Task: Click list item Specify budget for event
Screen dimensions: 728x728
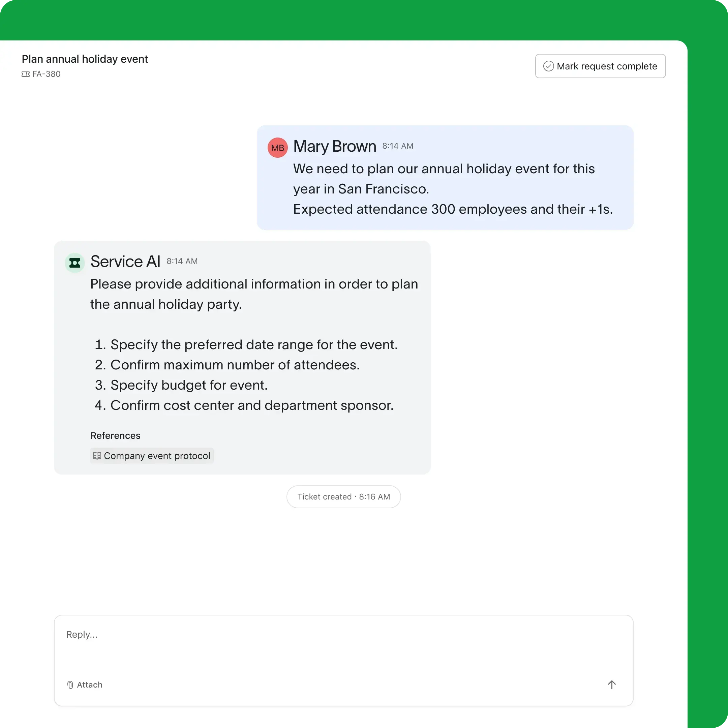Action: coord(181,385)
